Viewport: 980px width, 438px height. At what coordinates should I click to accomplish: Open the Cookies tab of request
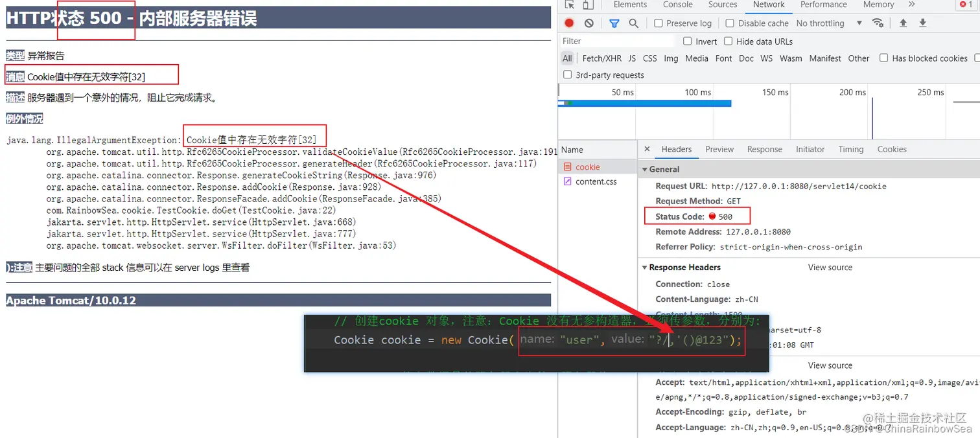(x=892, y=149)
